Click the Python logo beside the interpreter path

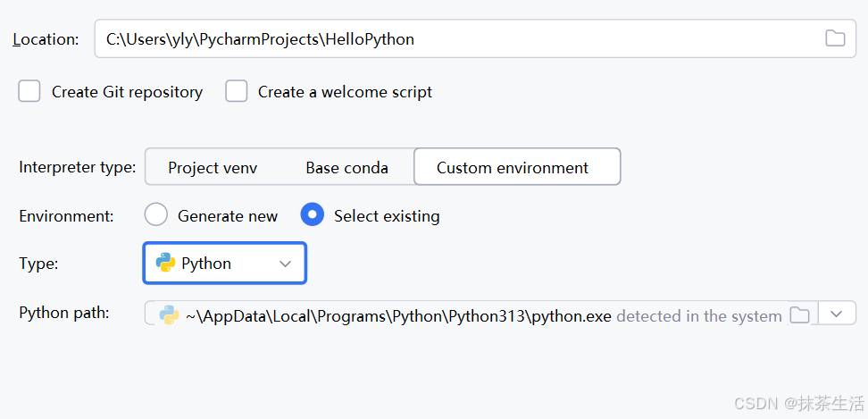click(x=169, y=314)
